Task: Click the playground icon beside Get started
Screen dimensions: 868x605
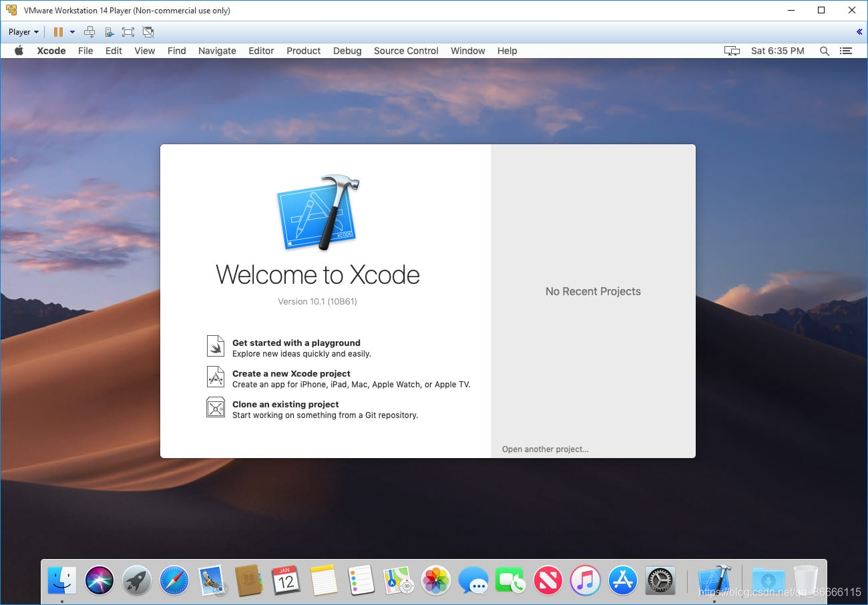Action: click(x=215, y=346)
